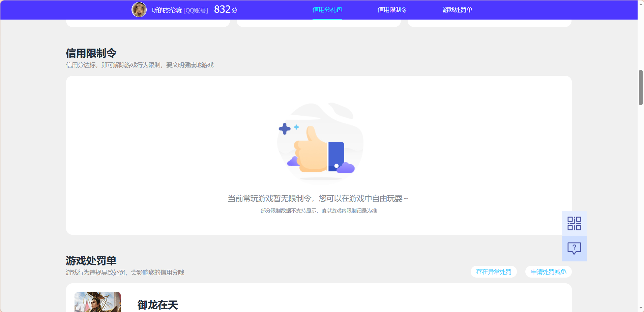Click the username 听的杰伦嘛
Image resolution: width=644 pixels, height=312 pixels.
(166, 10)
